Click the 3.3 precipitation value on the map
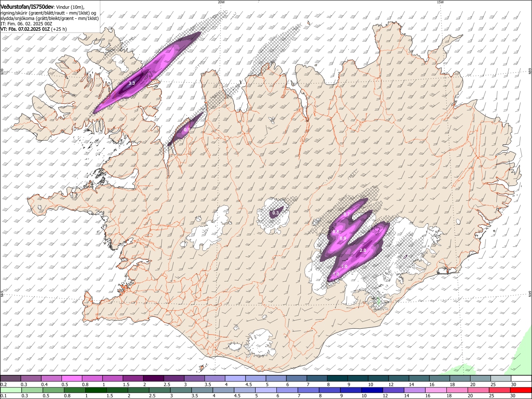Screen dimensions: 532x399 point(132,84)
